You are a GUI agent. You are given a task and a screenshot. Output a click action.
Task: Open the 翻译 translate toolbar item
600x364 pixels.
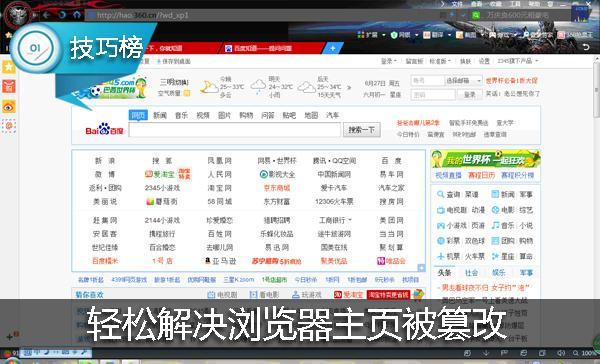[437, 35]
